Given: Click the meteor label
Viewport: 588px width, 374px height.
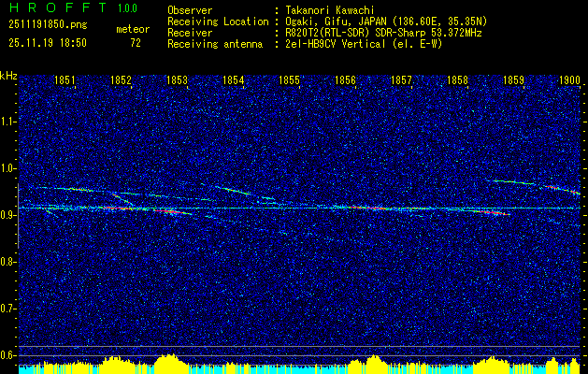Looking at the screenshot, I should click(x=133, y=29).
